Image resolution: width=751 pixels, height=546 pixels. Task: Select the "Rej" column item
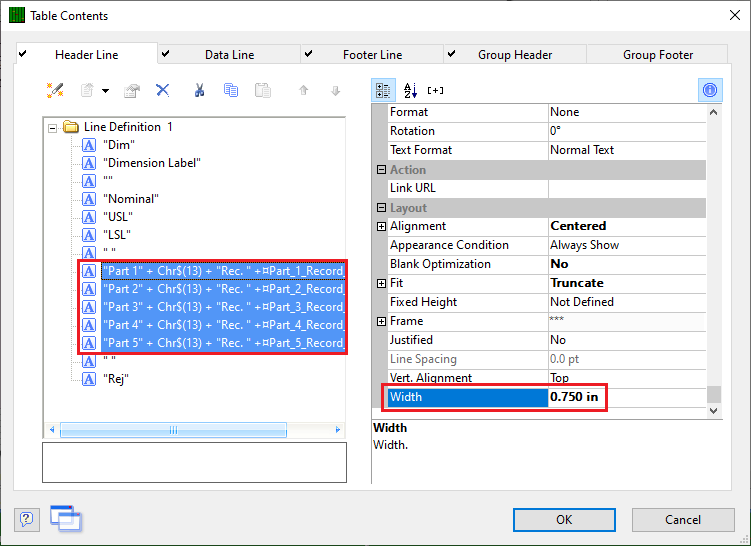pos(116,379)
